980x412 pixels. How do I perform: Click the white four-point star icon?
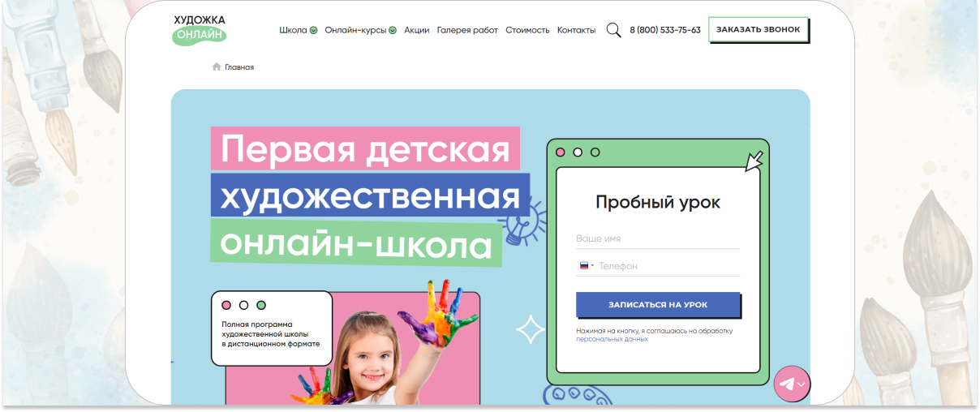[x=531, y=329]
